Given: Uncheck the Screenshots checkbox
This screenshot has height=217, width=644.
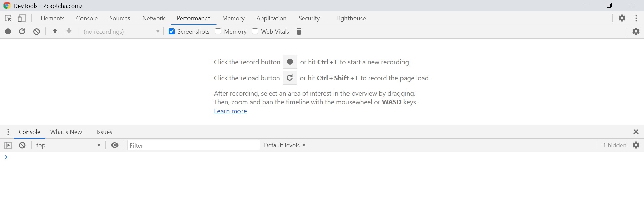Looking at the screenshot, I should (x=172, y=32).
